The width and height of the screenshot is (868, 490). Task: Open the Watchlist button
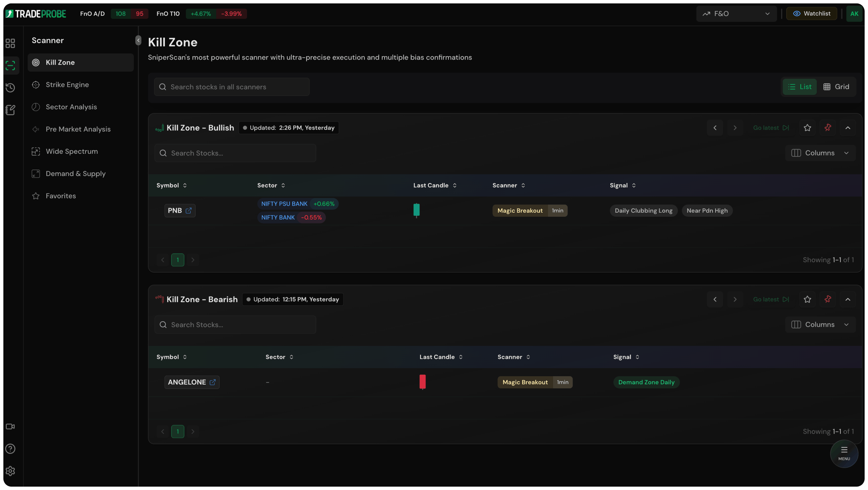811,13
